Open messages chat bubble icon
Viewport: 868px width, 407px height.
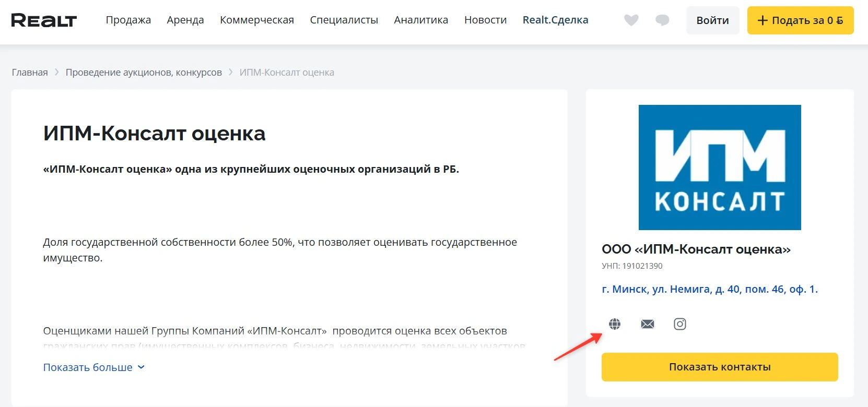click(x=662, y=20)
